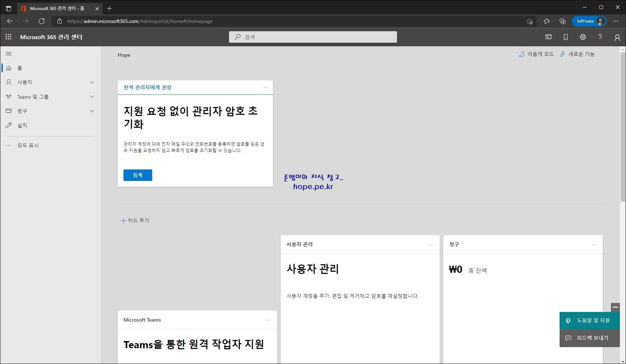Expand the 청구 menu chevron
Viewport: 626px width, 364px height.
click(92, 111)
